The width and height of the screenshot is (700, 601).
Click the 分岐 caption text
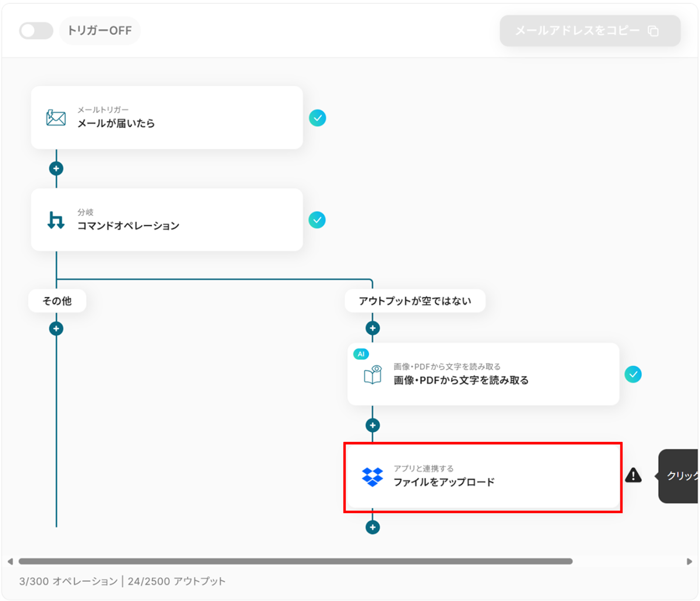85,212
